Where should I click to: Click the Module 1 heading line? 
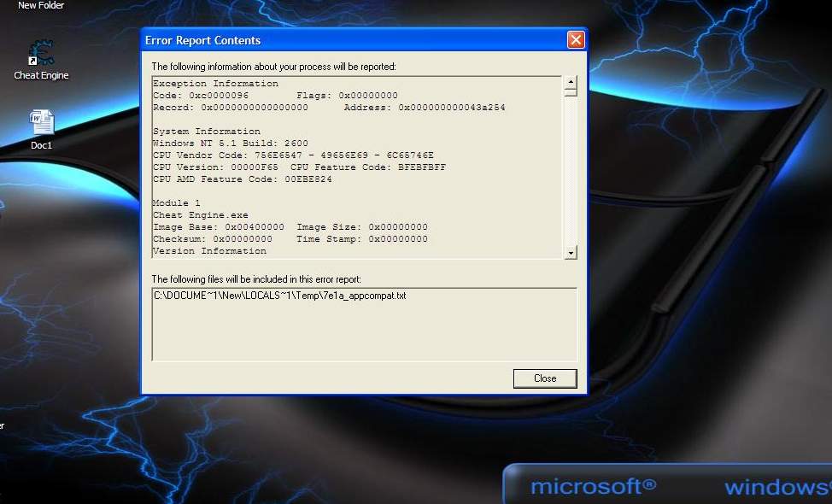176,203
